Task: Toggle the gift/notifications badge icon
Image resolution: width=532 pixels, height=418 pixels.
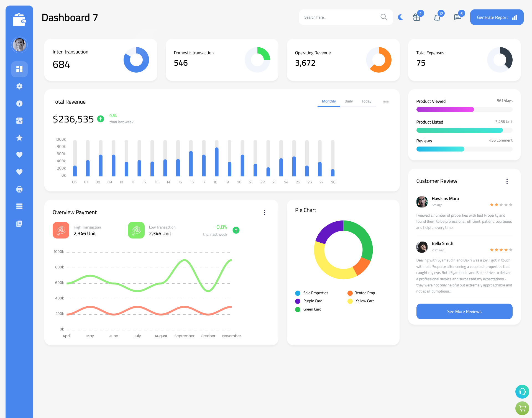Action: coord(416,17)
